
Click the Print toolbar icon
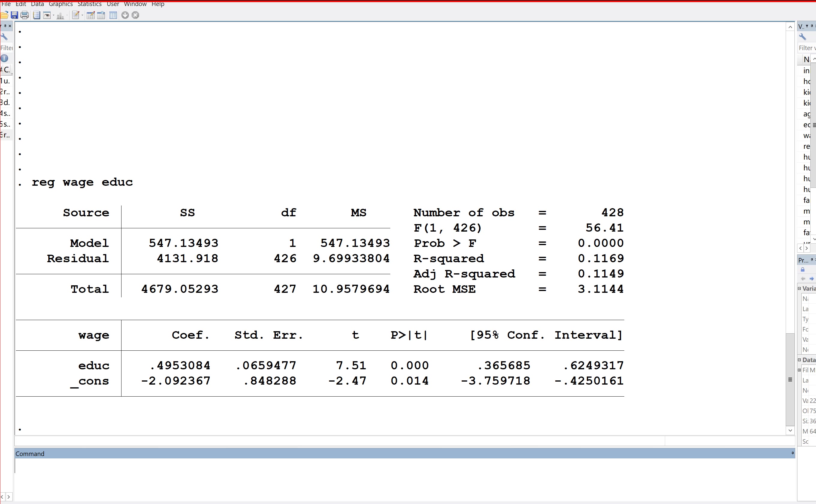point(25,15)
